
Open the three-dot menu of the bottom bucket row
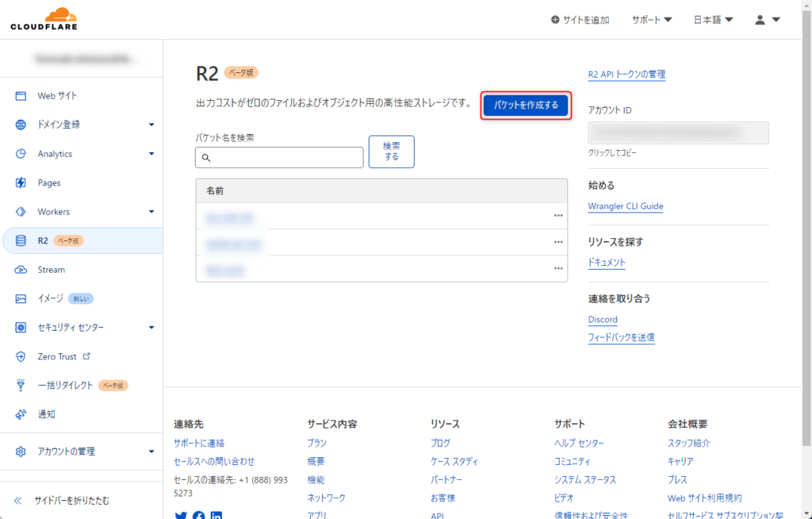tap(558, 268)
